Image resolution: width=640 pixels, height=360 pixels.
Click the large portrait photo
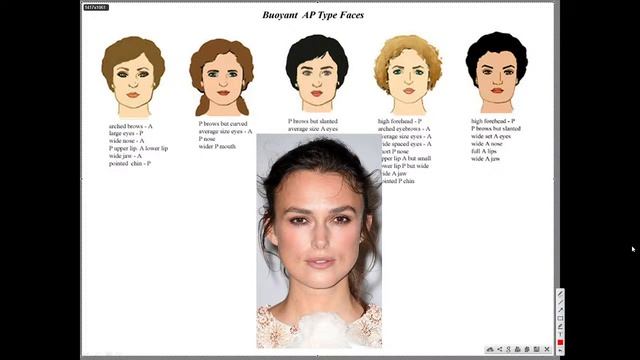click(x=319, y=241)
